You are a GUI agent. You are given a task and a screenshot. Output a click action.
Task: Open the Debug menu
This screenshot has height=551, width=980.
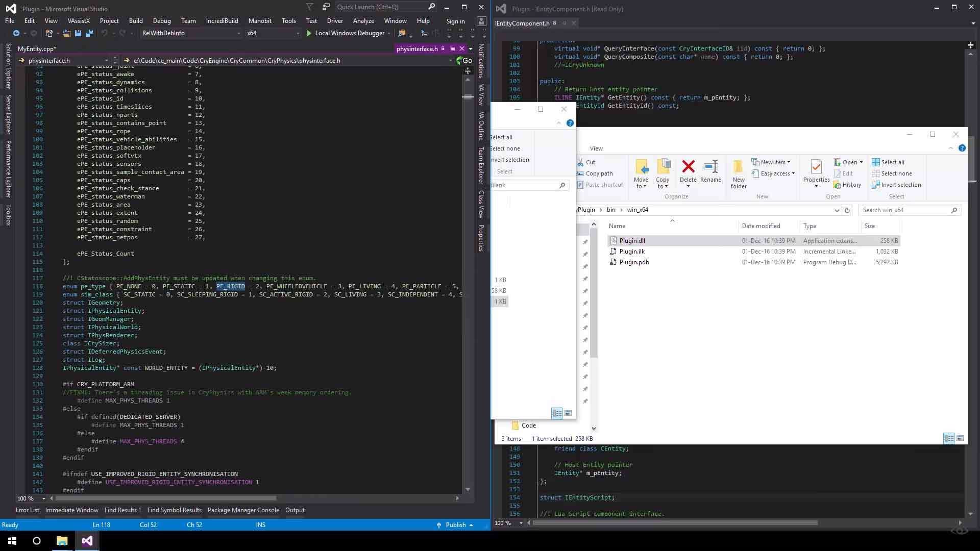[x=162, y=21]
